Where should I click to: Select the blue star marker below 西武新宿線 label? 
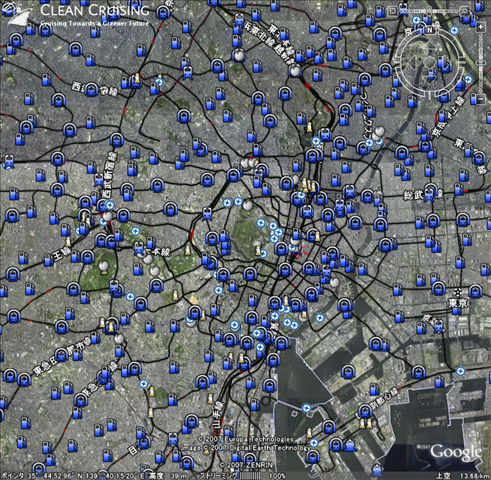tap(109, 205)
